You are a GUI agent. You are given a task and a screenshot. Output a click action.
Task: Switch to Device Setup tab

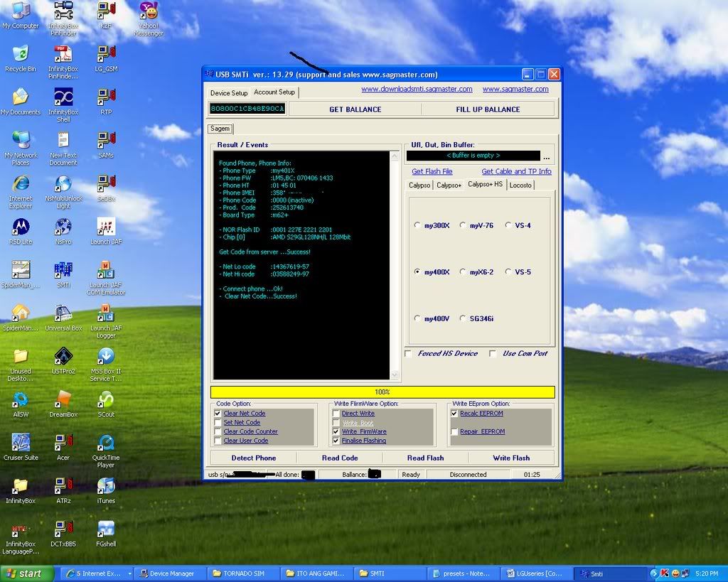[x=229, y=93]
